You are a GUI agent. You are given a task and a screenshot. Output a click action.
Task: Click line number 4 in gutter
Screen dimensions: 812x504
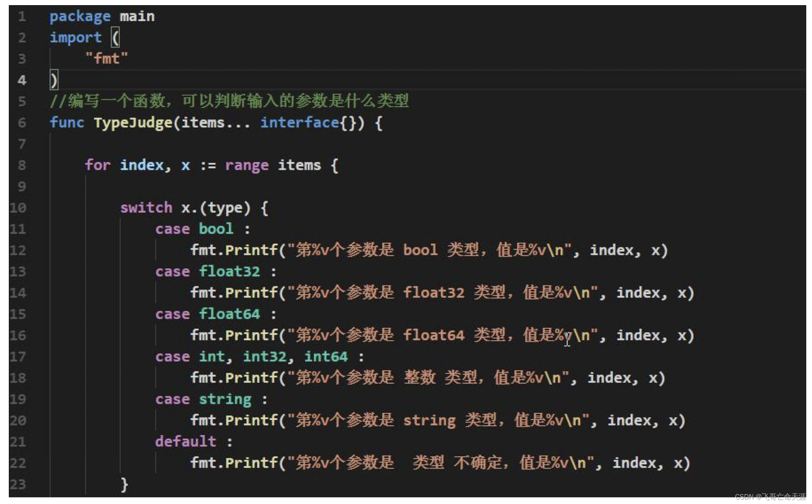tap(22, 80)
